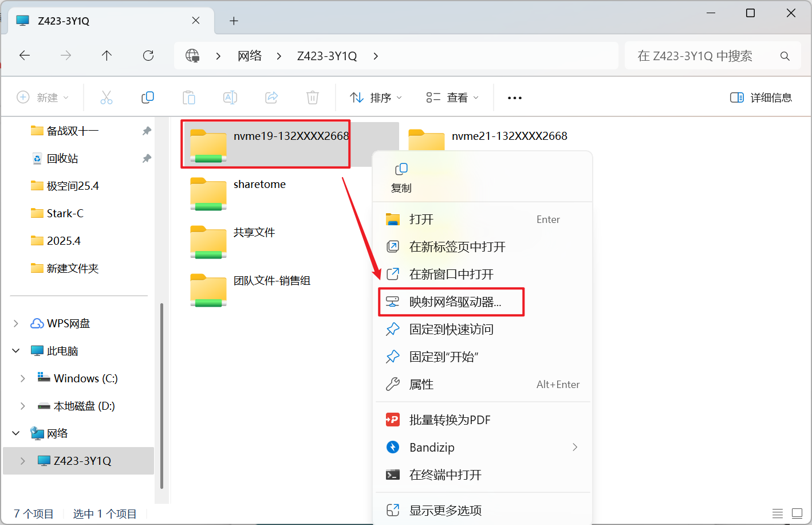This screenshot has width=812, height=525.
Task: Open 属性 from the context menu
Action: (x=483, y=385)
